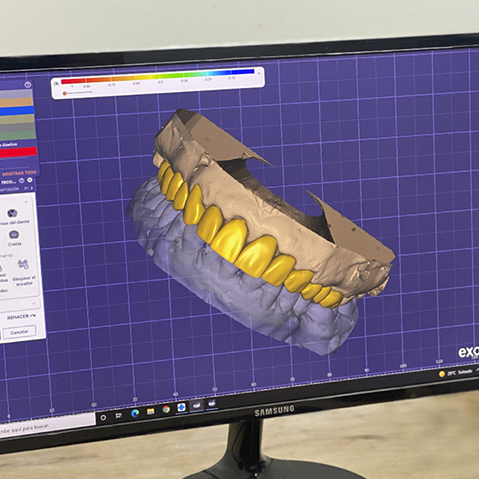Click the Windows search box
Image resolution: width=479 pixels, height=479 pixels.
[47, 425]
